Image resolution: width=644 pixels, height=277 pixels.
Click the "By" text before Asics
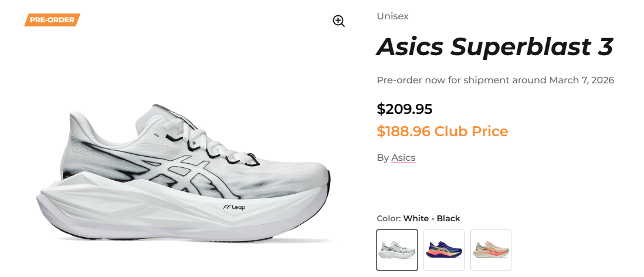click(382, 158)
